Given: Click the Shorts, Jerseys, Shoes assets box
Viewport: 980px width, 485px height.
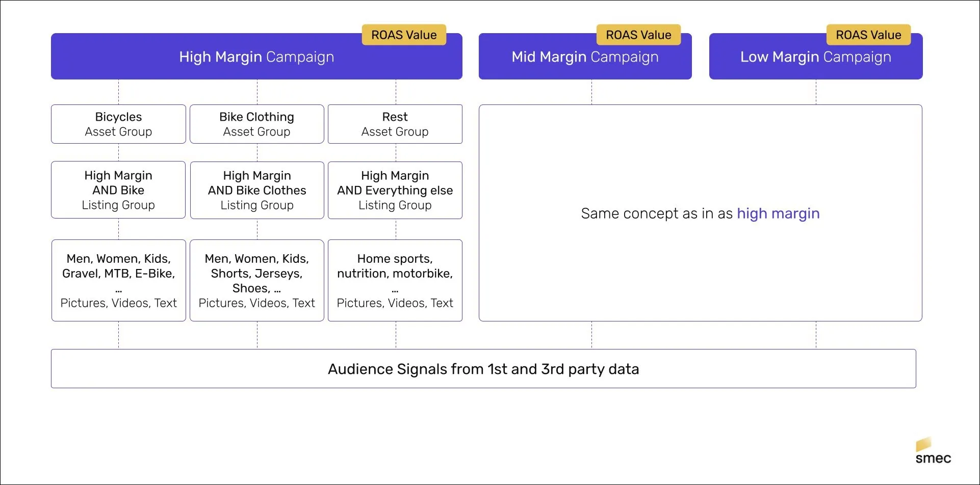Looking at the screenshot, I should [x=257, y=280].
